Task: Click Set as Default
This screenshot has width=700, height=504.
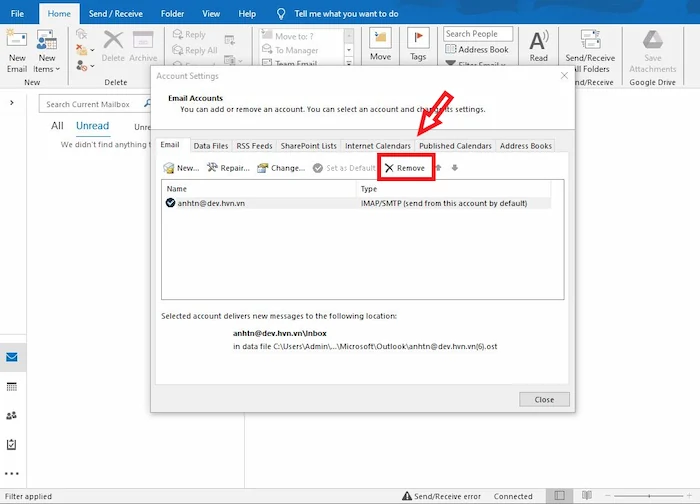Action: [x=344, y=168]
